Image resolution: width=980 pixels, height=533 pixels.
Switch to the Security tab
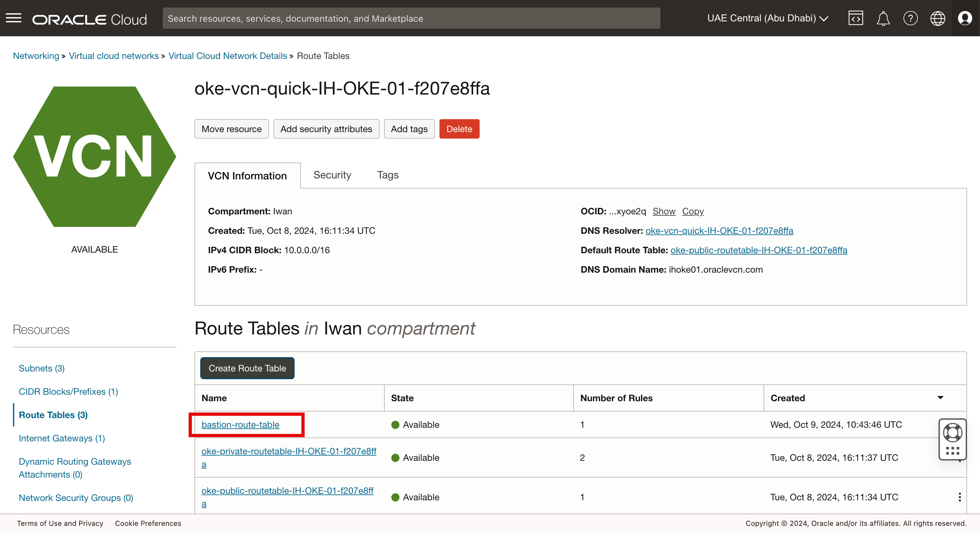point(332,175)
